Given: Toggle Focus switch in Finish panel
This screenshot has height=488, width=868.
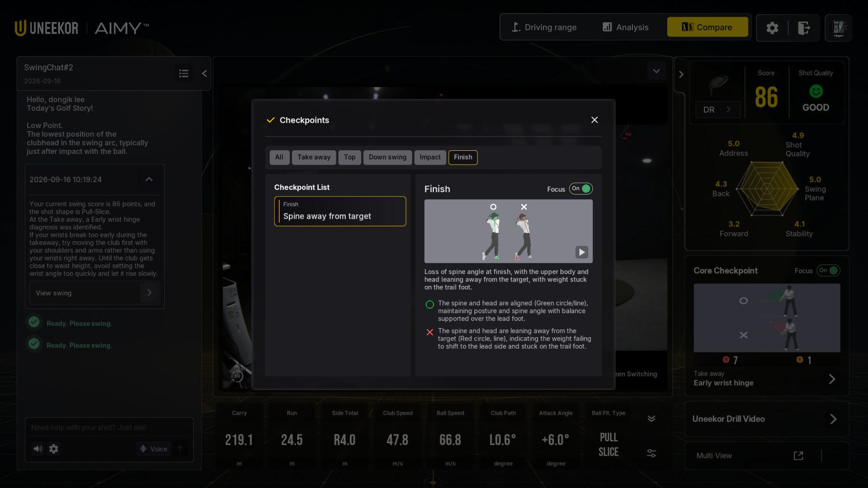Looking at the screenshot, I should (581, 189).
